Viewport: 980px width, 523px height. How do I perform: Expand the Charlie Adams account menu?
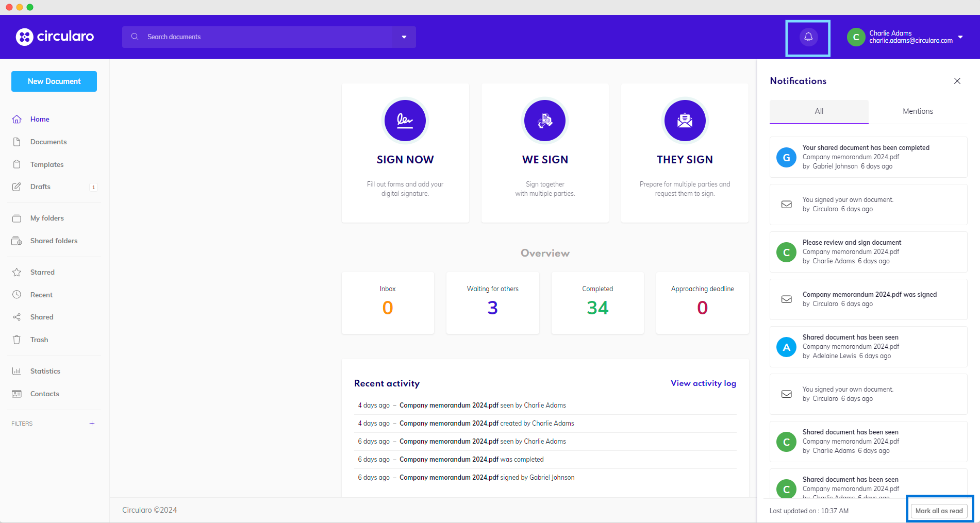pyautogui.click(x=960, y=37)
